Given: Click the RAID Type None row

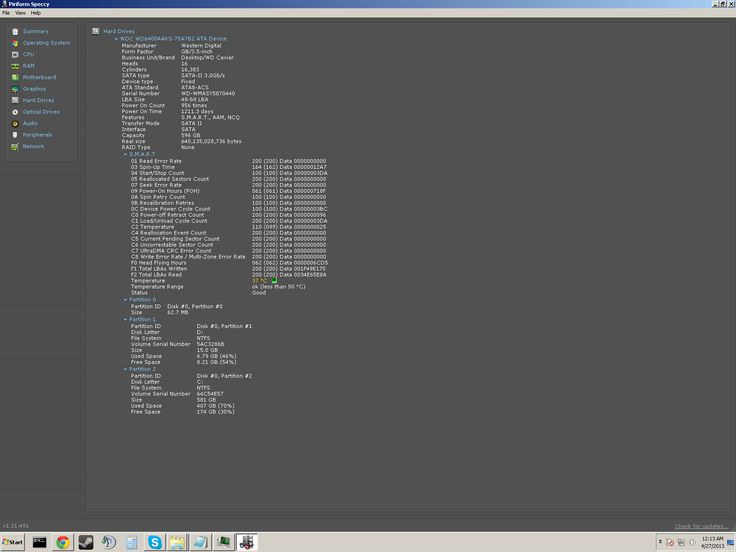Looking at the screenshot, I should click(x=158, y=147).
